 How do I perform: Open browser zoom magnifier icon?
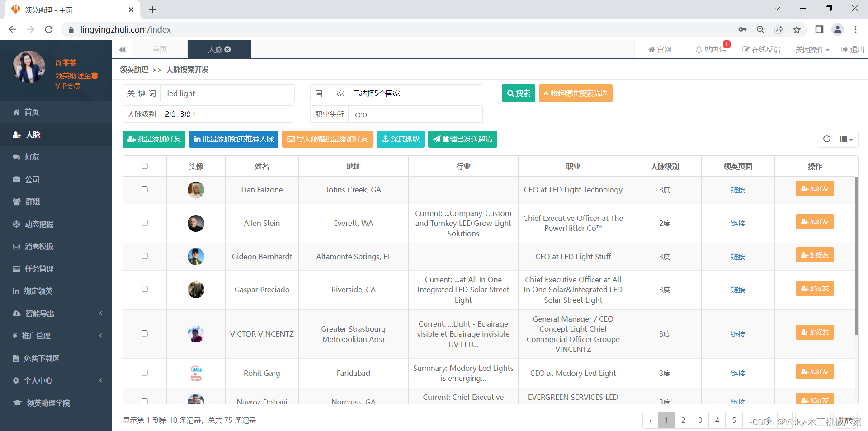[760, 29]
